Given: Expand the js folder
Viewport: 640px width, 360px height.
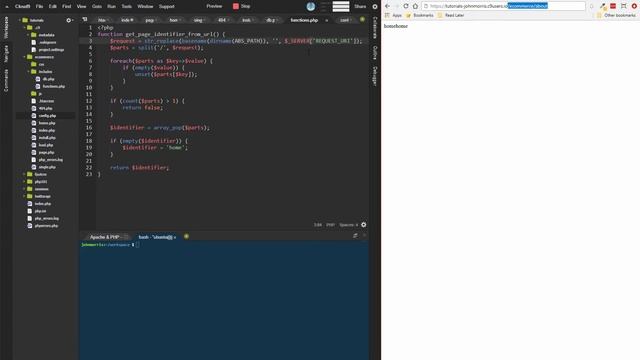Looking at the screenshot, I should coord(37,93).
